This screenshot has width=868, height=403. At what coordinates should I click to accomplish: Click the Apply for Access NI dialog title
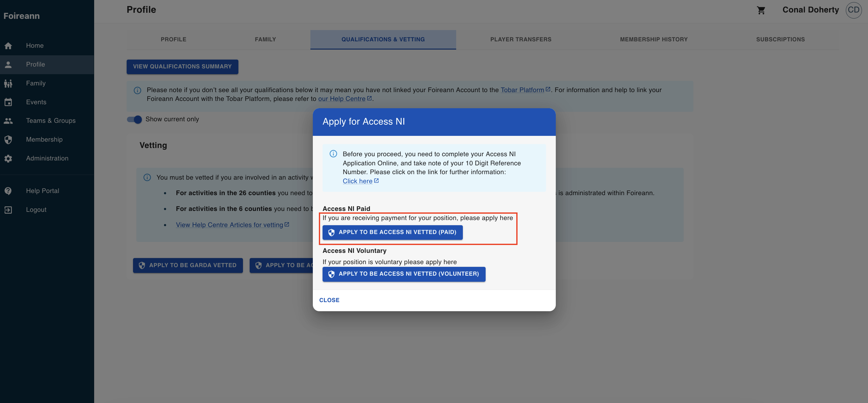[364, 122]
